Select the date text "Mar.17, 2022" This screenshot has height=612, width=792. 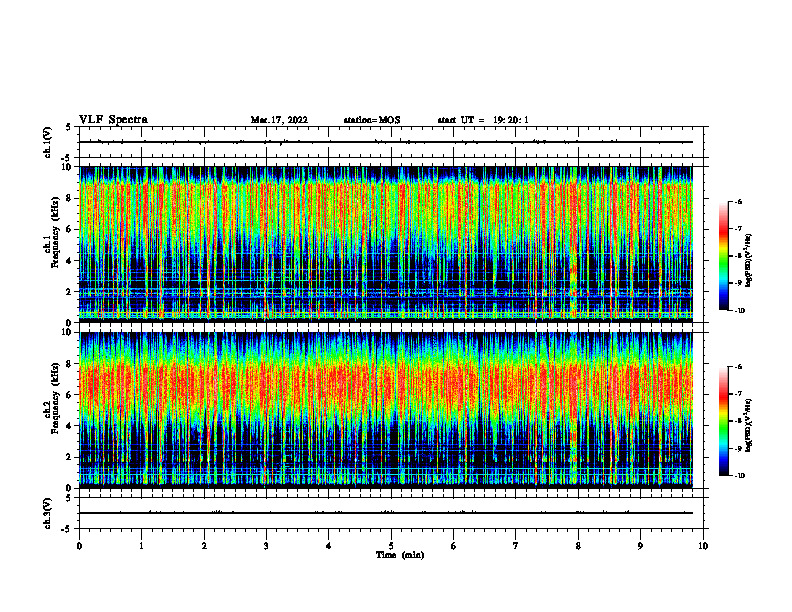(x=279, y=120)
